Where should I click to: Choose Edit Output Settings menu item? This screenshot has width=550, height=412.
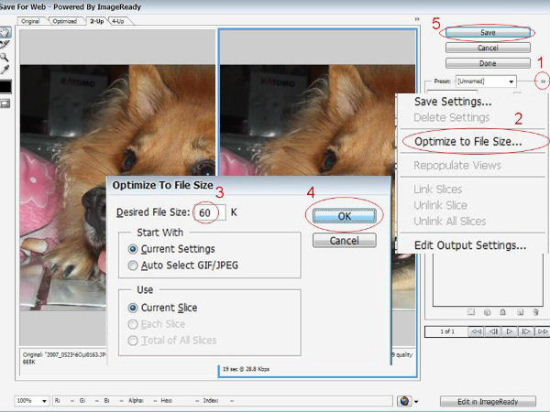click(470, 245)
